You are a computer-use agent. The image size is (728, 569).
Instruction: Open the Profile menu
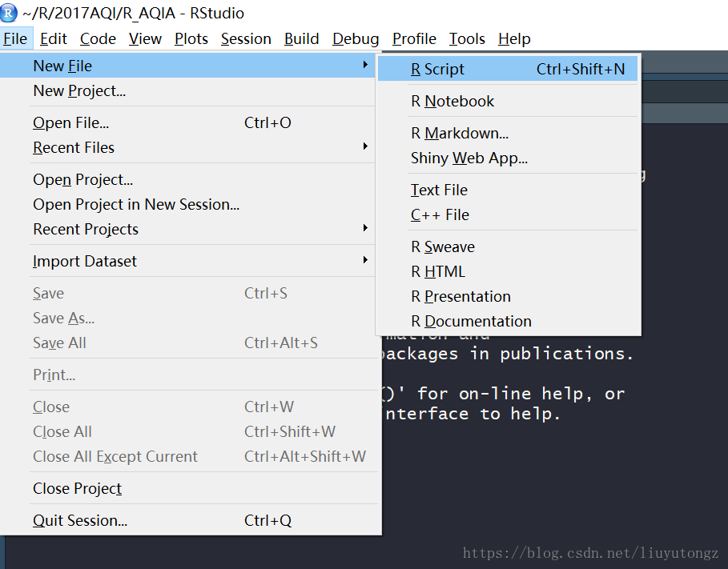(x=414, y=39)
